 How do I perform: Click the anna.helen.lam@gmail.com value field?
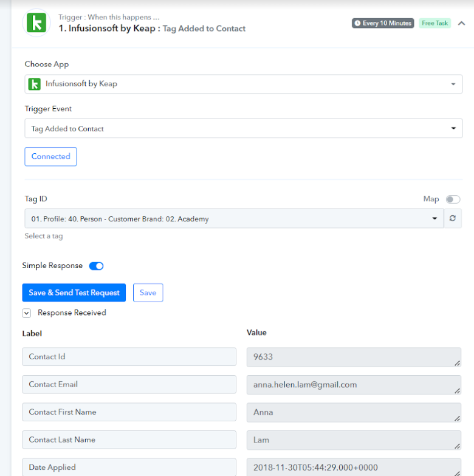pos(354,385)
